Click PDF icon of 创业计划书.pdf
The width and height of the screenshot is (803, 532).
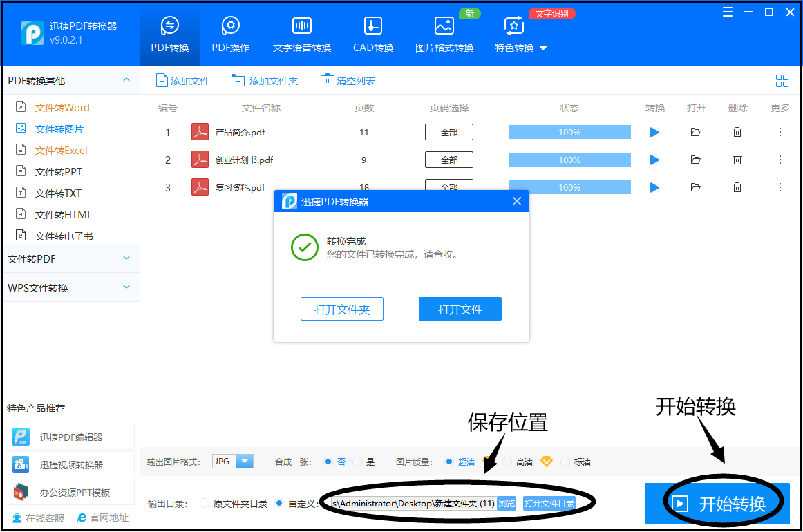point(200,160)
